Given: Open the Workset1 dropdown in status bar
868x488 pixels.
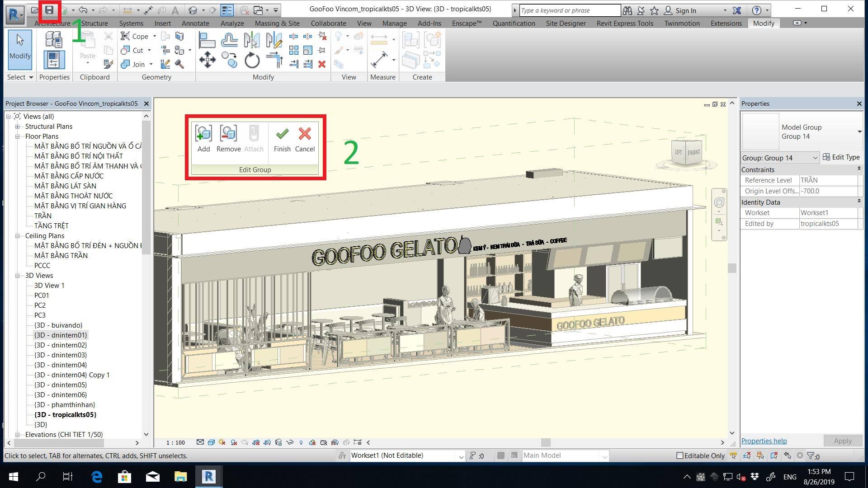Looking at the screenshot, I should pos(461,456).
